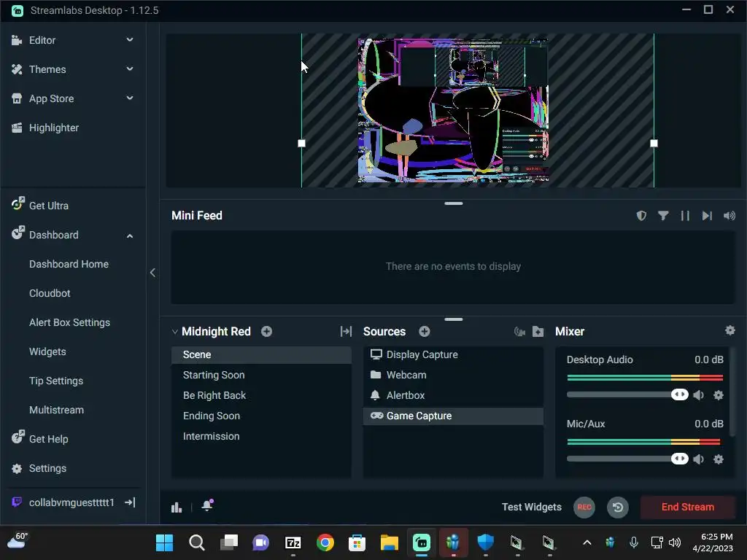Open Cloudbot page
The height and width of the screenshot is (560, 747).
point(50,293)
